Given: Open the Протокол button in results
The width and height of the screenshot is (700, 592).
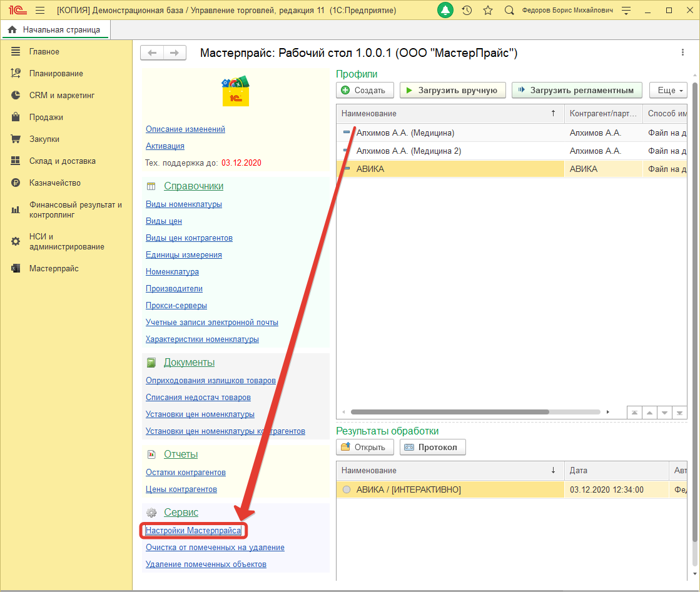Looking at the screenshot, I should [432, 447].
